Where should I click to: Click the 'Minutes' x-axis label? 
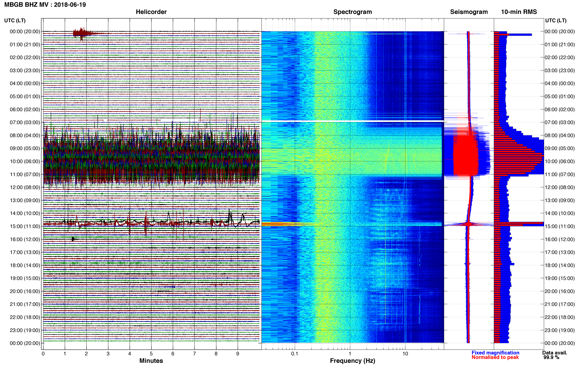[x=151, y=361]
